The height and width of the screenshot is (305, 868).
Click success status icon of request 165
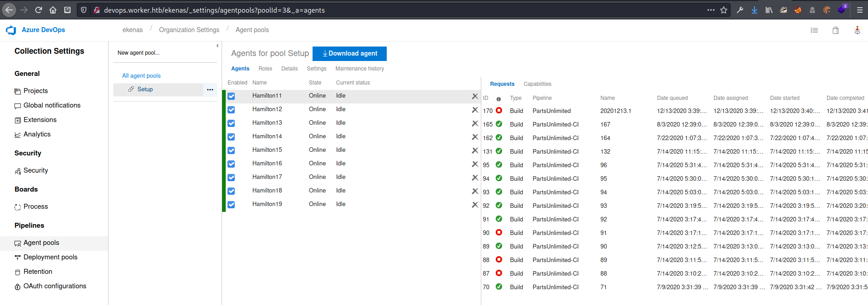point(499,124)
